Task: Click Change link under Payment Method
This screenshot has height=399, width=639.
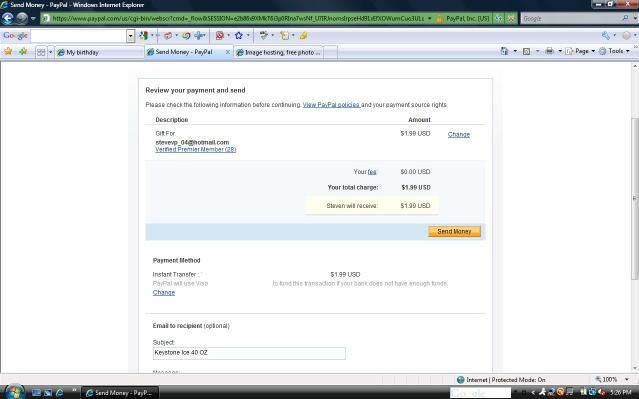Action: point(164,293)
